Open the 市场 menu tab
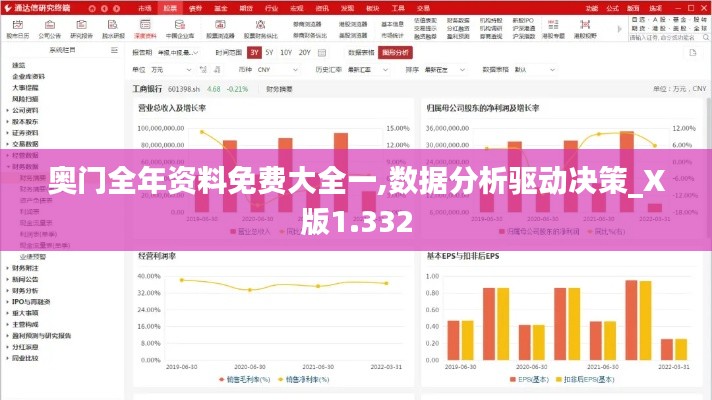Screen dimensions: 712x400 [145, 8]
